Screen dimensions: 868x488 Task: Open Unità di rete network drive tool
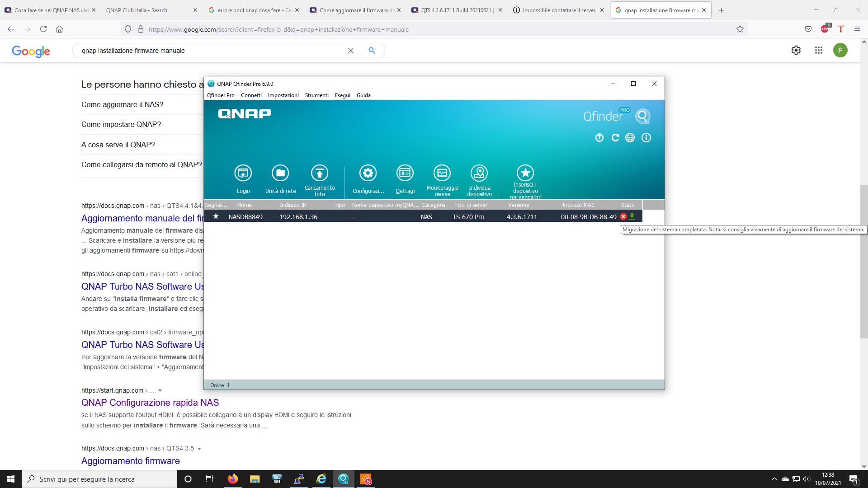pos(280,173)
